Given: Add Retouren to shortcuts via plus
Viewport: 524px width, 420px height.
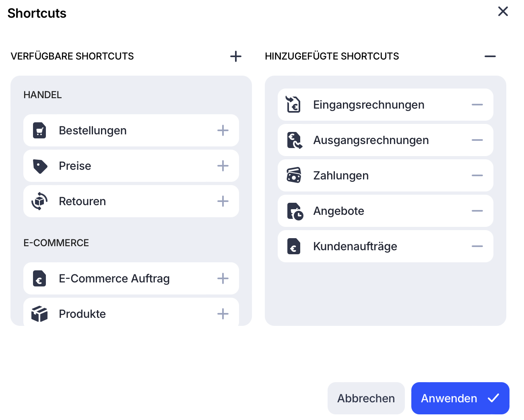Looking at the screenshot, I should 223,201.
